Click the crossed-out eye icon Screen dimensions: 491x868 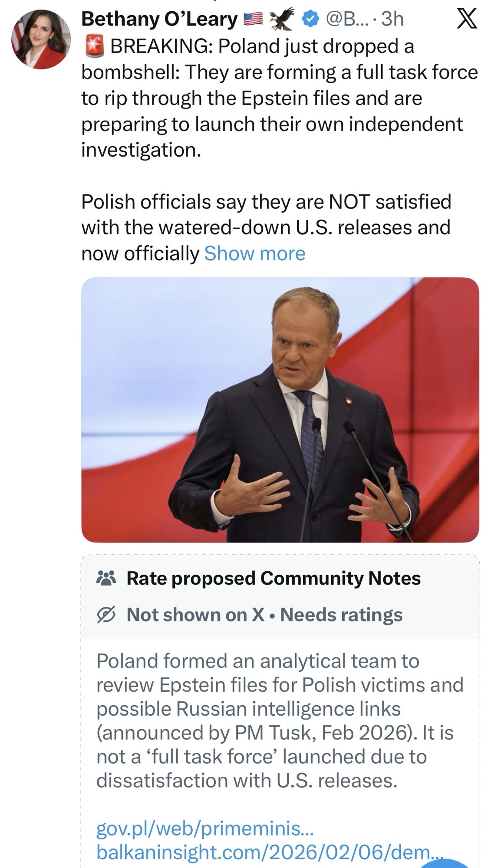(x=106, y=615)
